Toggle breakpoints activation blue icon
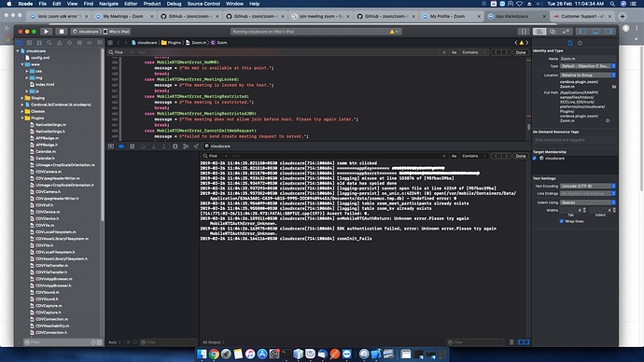 pos(121,146)
